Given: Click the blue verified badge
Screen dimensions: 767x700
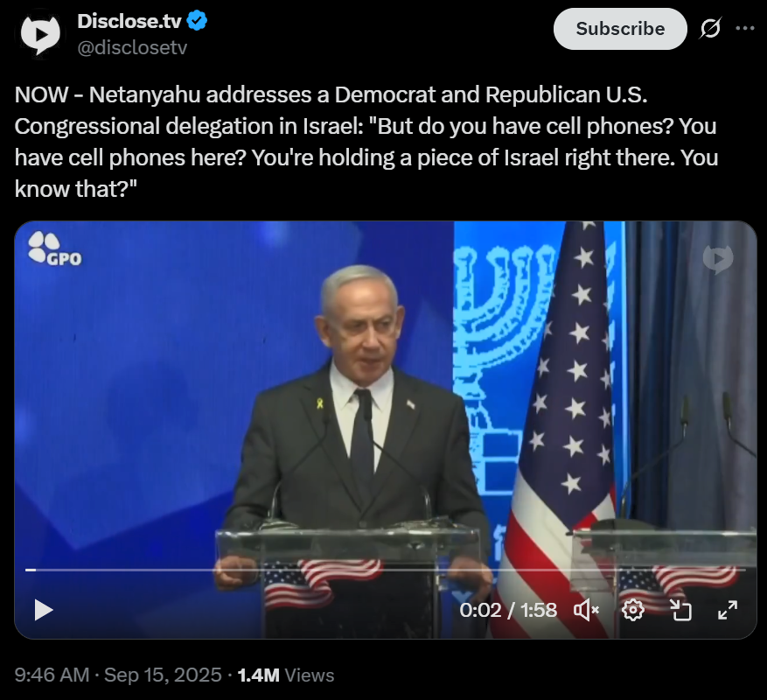Looking at the screenshot, I should click(x=197, y=21).
